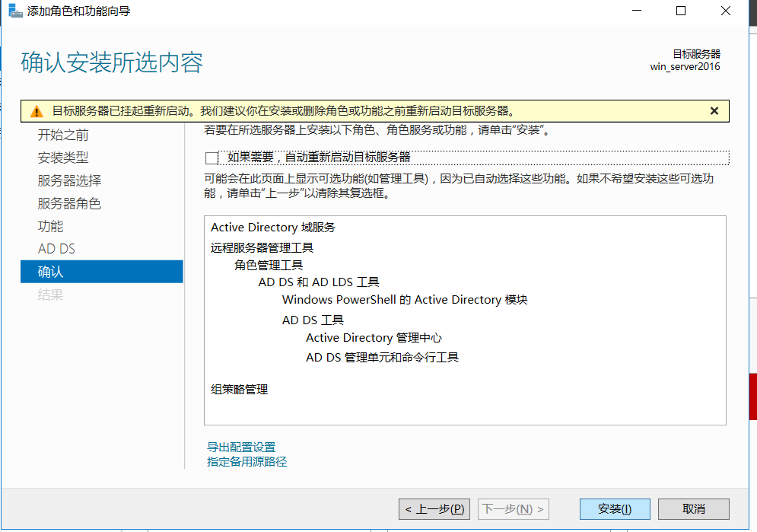Select the AD DS 工具 entry

pyautogui.click(x=313, y=320)
